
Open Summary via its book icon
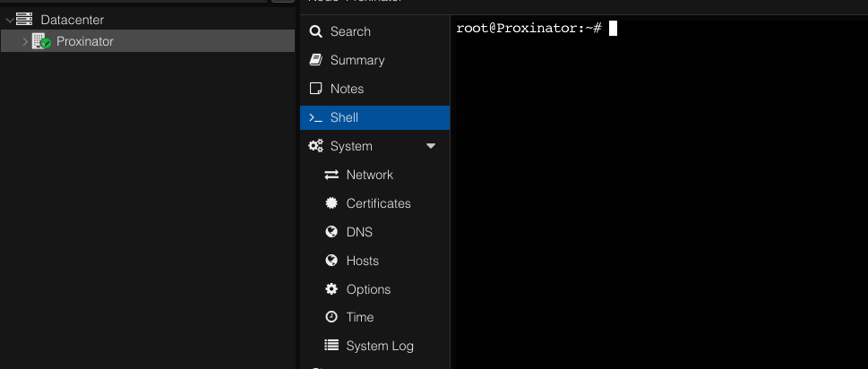coord(315,60)
